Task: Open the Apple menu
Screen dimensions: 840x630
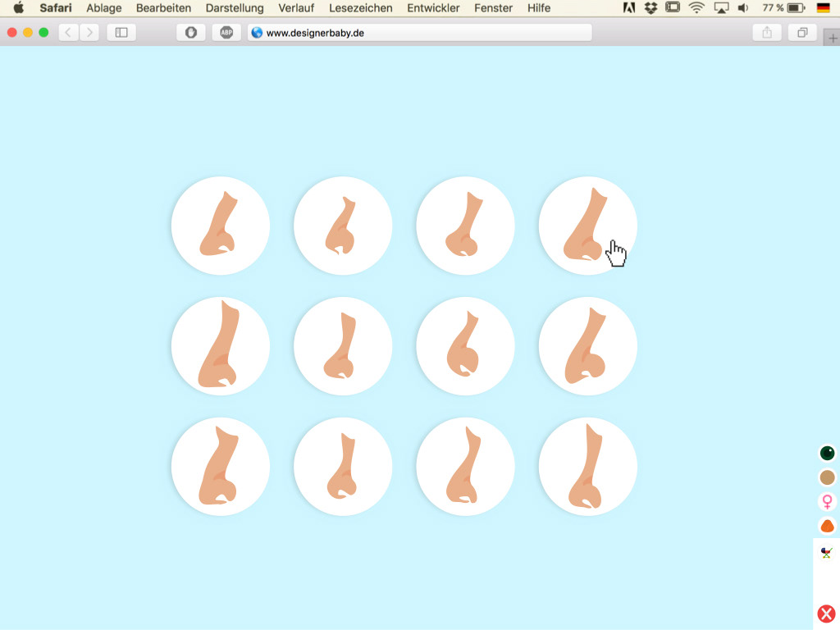Action: pos(19,8)
